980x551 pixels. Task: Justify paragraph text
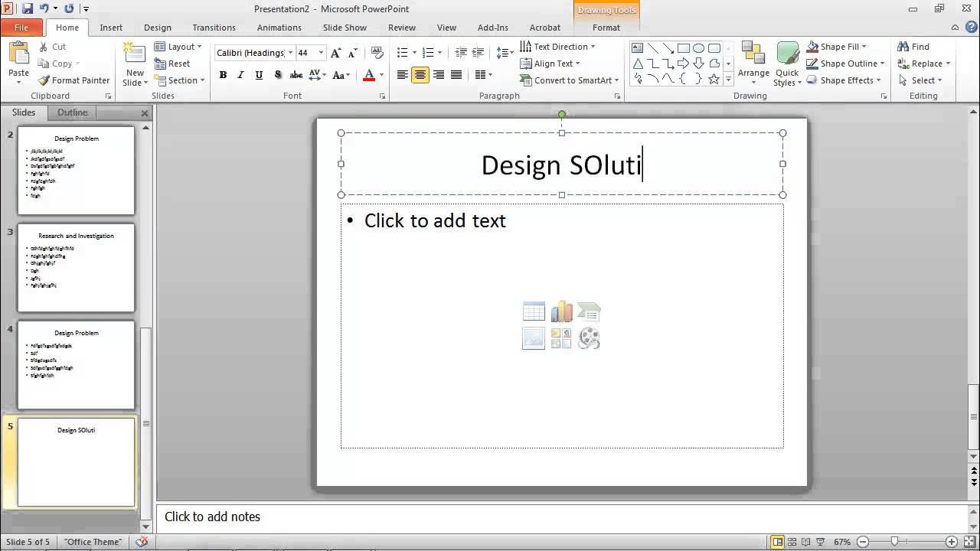point(456,75)
